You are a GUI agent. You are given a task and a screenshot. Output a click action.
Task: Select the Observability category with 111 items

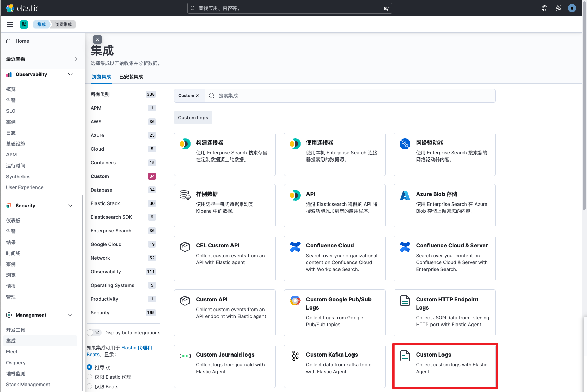click(123, 272)
